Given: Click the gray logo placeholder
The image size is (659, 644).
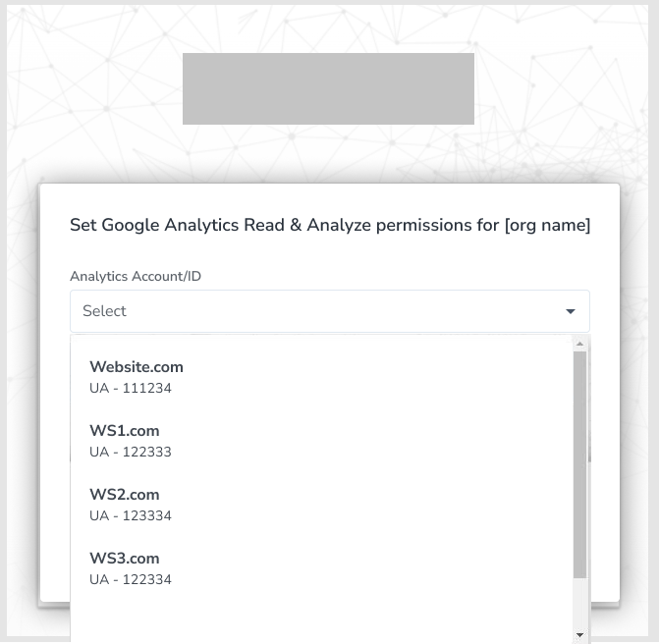Looking at the screenshot, I should tap(328, 88).
